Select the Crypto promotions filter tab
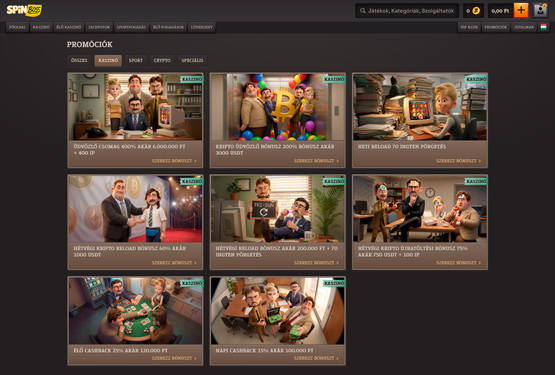The width and height of the screenshot is (555, 375). pos(162,61)
